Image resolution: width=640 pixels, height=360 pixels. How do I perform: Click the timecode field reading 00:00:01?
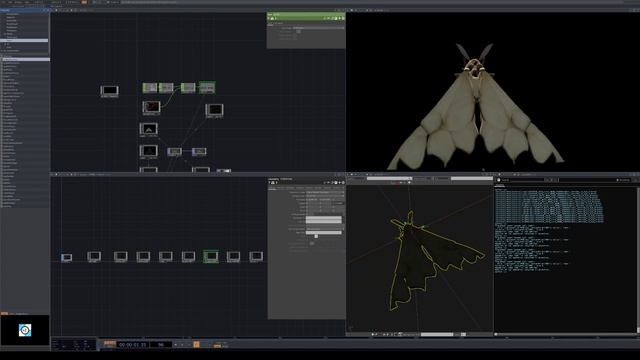[x=133, y=345]
